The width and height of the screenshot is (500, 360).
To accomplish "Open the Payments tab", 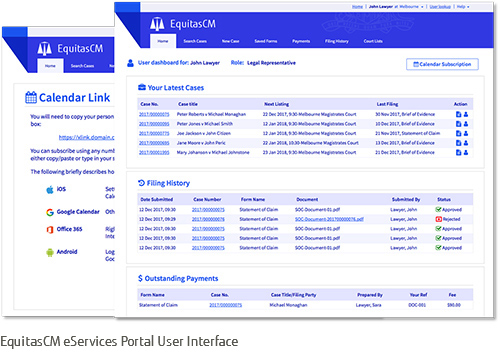I will [x=301, y=41].
